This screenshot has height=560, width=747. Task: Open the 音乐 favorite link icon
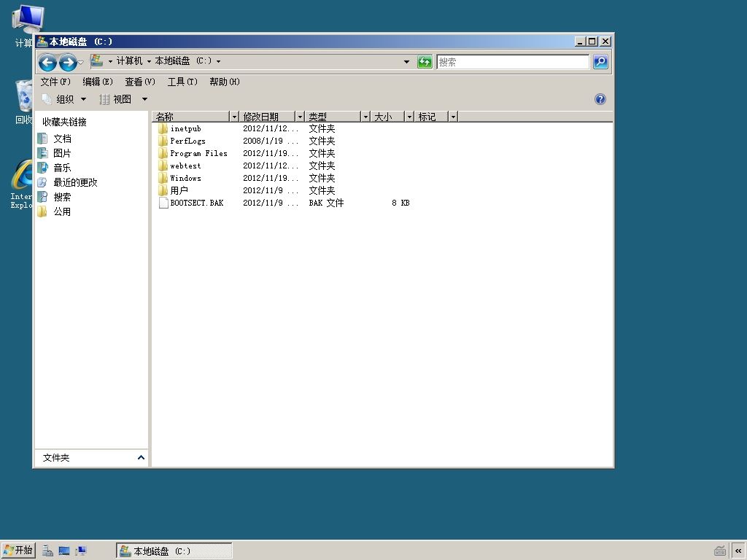42,168
